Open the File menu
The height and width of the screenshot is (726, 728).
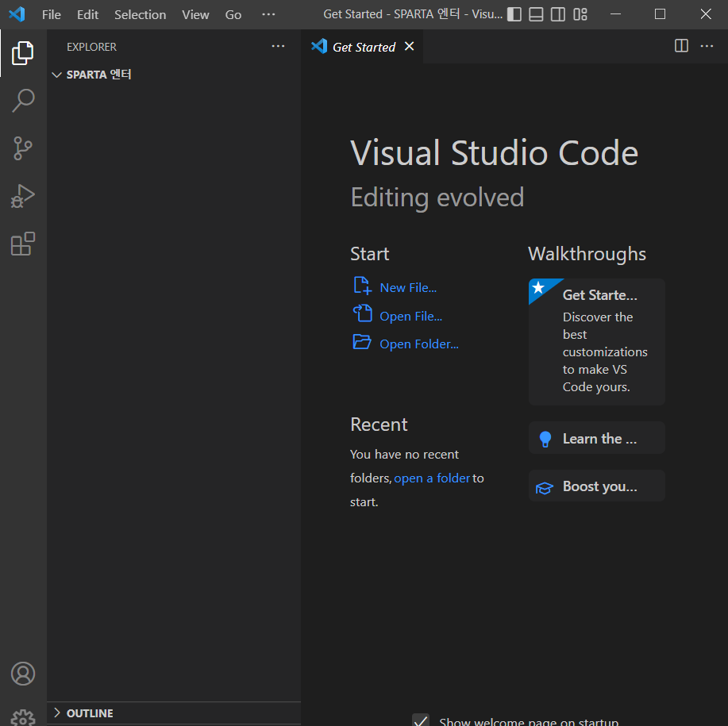(51, 15)
